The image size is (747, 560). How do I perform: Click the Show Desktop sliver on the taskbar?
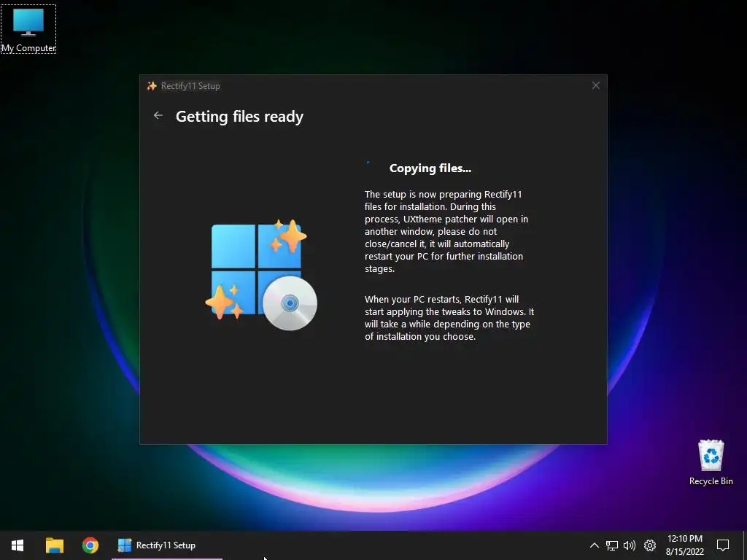744,545
